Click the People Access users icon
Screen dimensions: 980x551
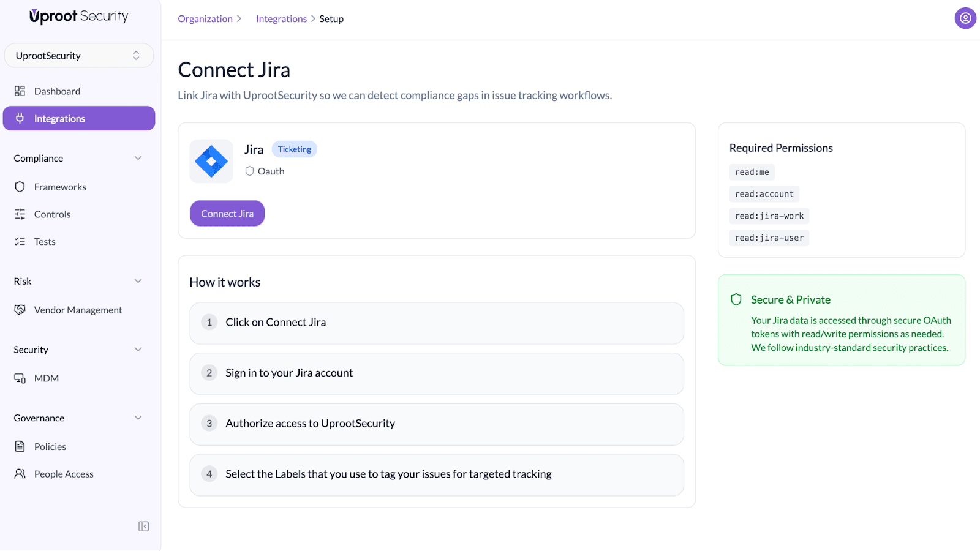pos(20,474)
